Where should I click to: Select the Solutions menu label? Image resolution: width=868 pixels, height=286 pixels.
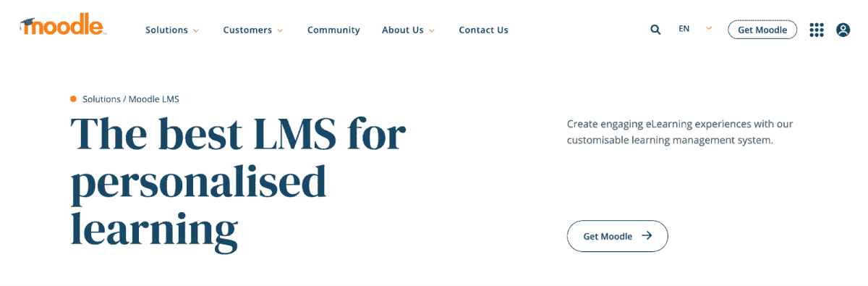166,30
